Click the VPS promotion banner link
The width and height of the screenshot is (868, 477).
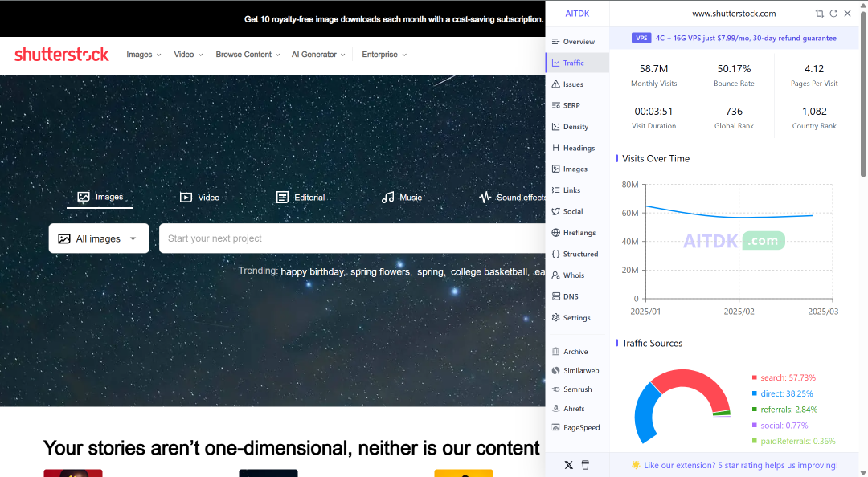[734, 39]
